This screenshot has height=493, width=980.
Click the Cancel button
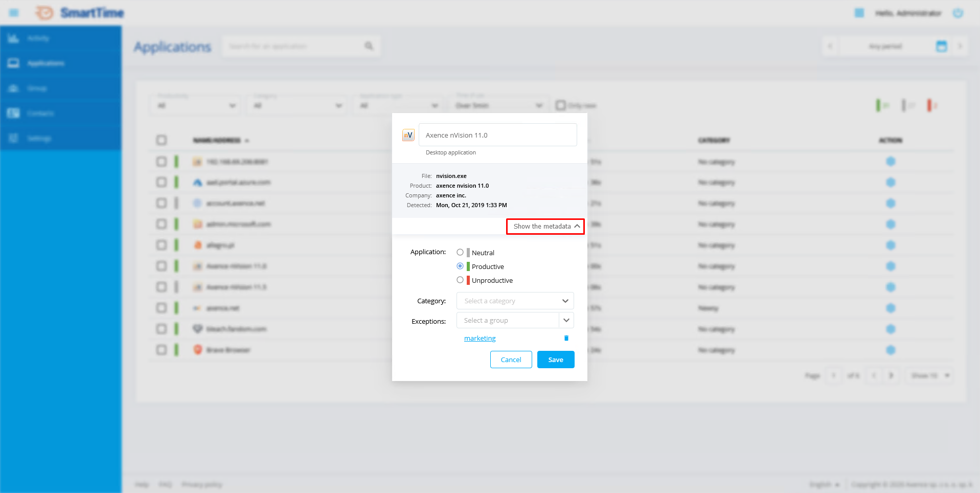click(x=511, y=360)
